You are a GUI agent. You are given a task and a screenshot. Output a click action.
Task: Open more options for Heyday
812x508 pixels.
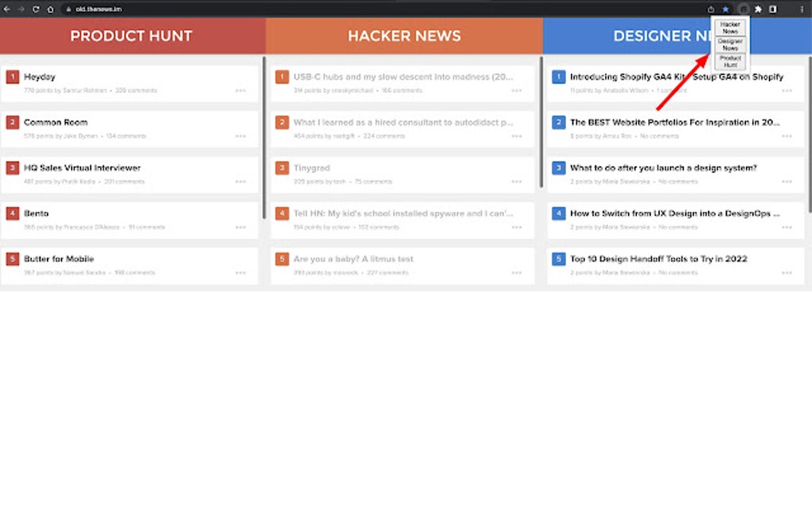(x=240, y=91)
